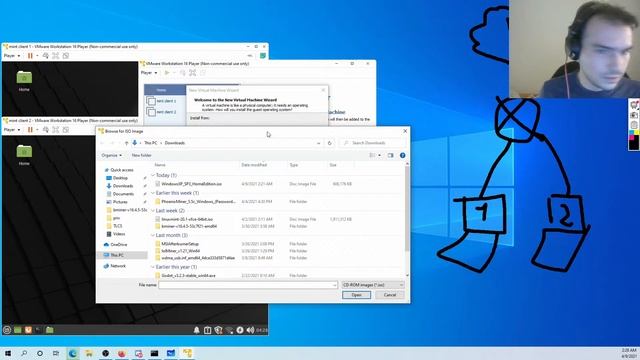The width and height of the screenshot is (640, 360).
Task: Click the File name input field
Action: (x=248, y=284)
